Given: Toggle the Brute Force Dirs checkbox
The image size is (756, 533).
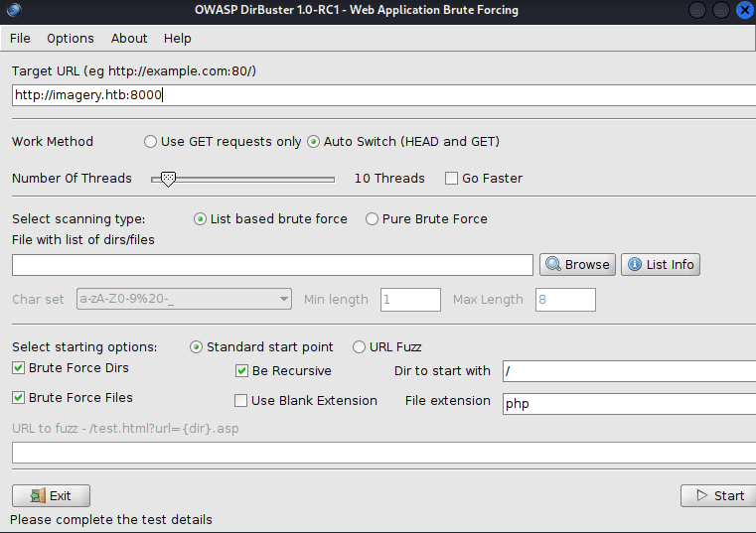Looking at the screenshot, I should (x=19, y=368).
